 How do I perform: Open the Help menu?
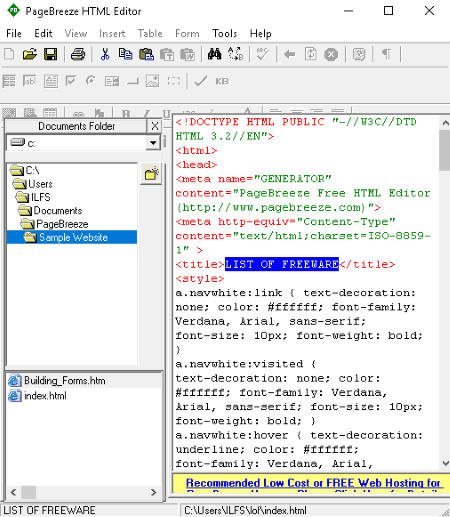click(x=261, y=33)
